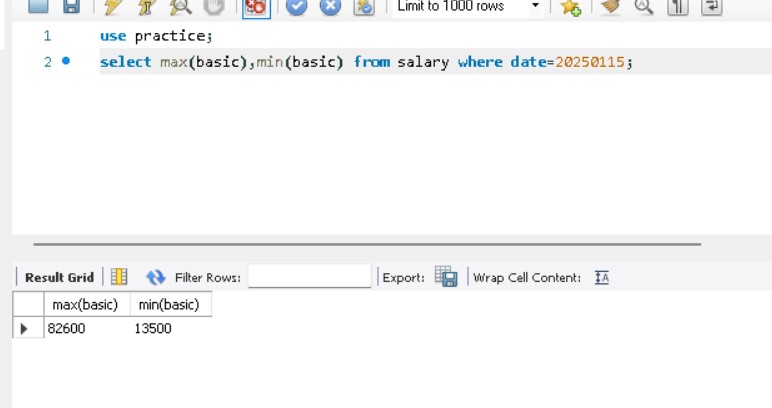The image size is (772, 408).
Task: Refresh the result set with the blue arrows icon
Action: tap(156, 277)
